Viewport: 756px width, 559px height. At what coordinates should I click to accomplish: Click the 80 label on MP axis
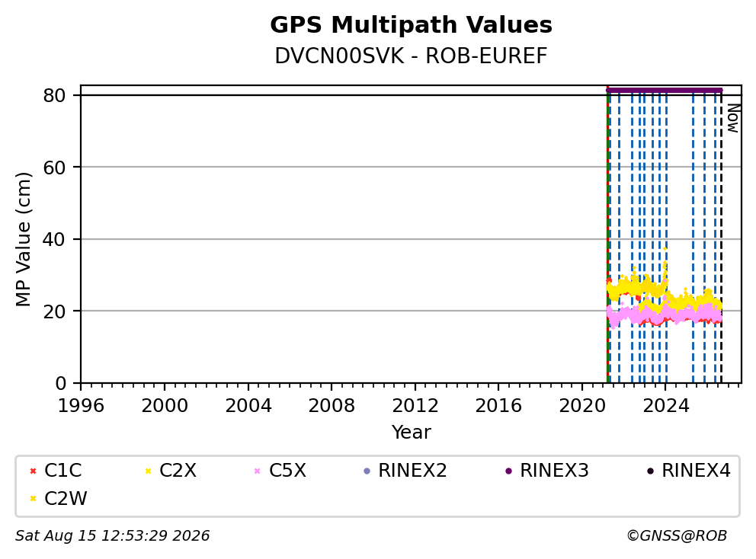[54, 95]
